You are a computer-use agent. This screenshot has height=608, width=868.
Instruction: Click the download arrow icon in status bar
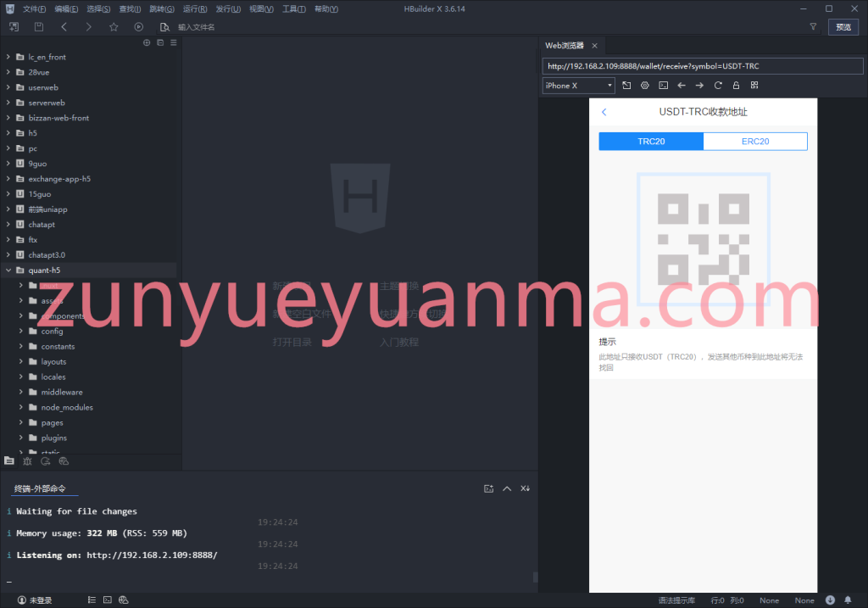[x=831, y=600]
